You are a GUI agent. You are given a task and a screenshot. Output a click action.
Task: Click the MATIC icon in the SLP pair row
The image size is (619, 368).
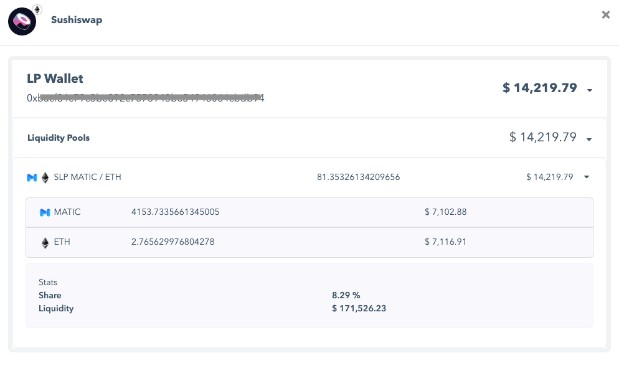click(32, 178)
